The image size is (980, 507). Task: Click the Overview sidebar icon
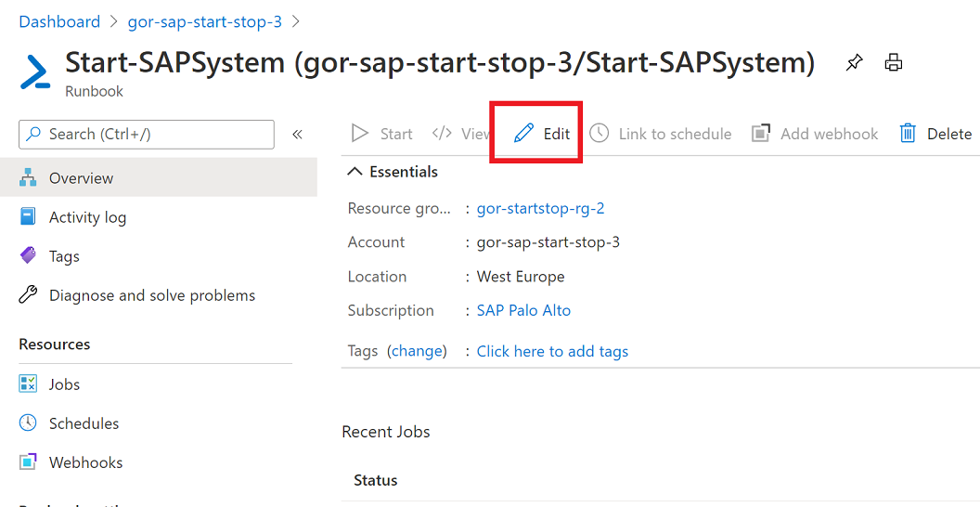click(x=28, y=178)
